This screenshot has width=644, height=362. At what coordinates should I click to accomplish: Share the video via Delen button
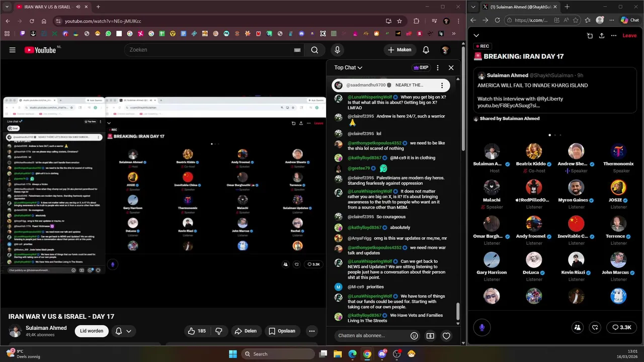click(x=246, y=331)
